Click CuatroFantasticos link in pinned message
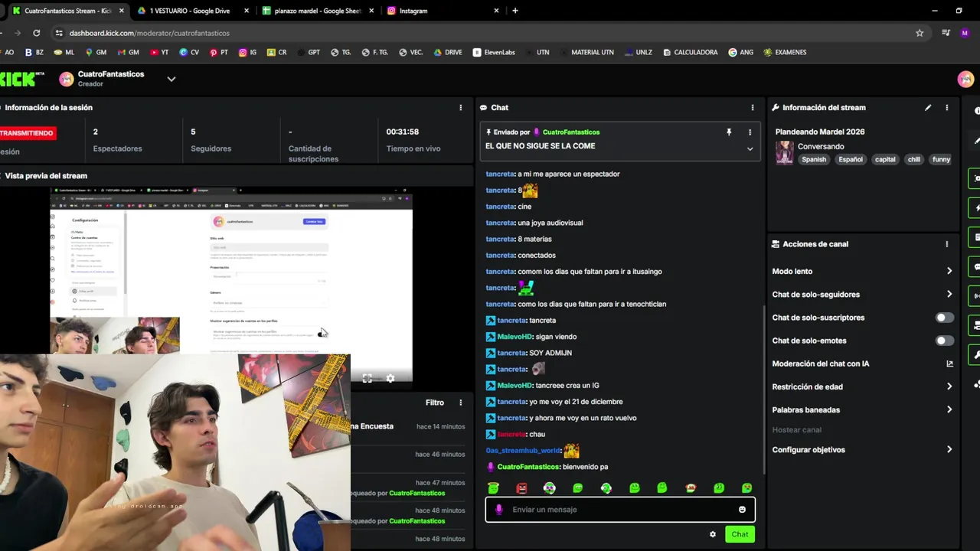The width and height of the screenshot is (980, 551). click(571, 132)
